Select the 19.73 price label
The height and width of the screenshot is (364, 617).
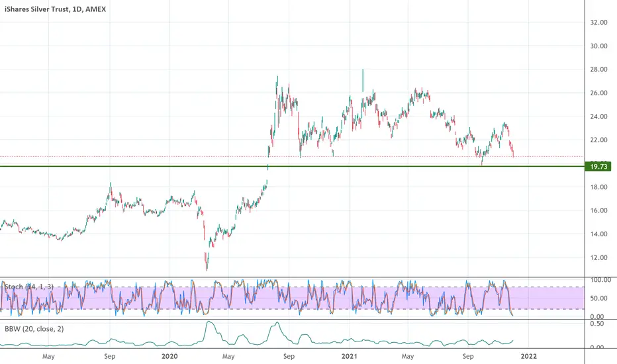click(x=598, y=167)
